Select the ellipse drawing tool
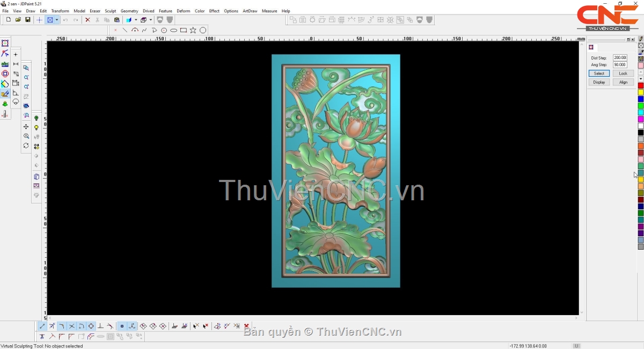The image size is (644, 349). pos(174,31)
